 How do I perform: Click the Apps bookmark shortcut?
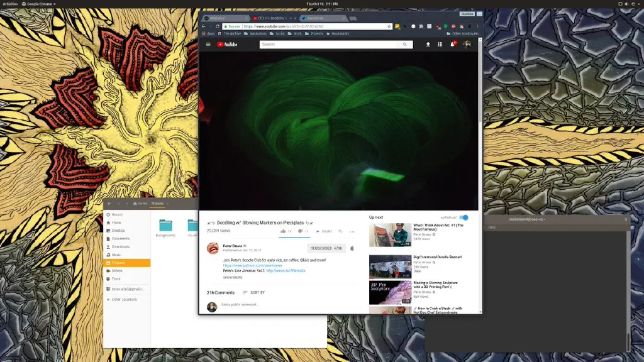click(x=208, y=34)
